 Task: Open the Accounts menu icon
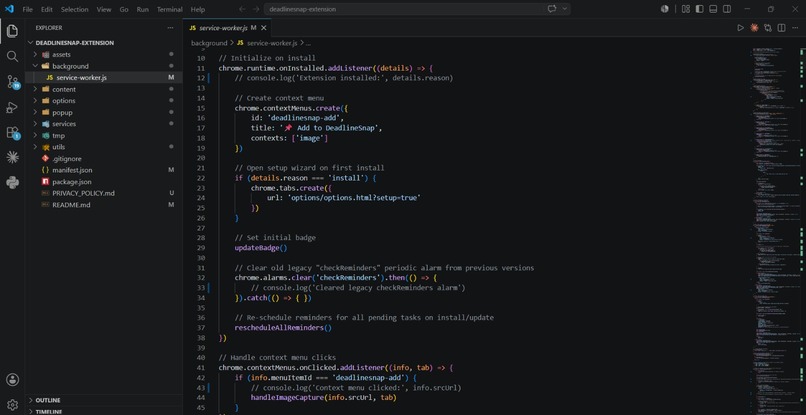click(12, 380)
